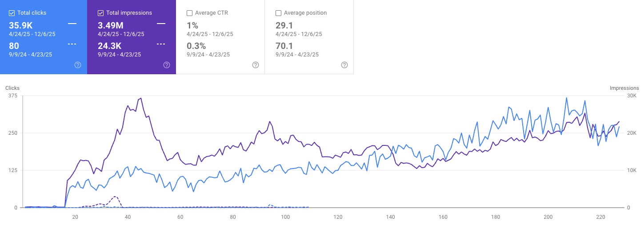The width and height of the screenshot is (644, 229).
Task: Click the help icon in Average position card
Action: [x=344, y=65]
